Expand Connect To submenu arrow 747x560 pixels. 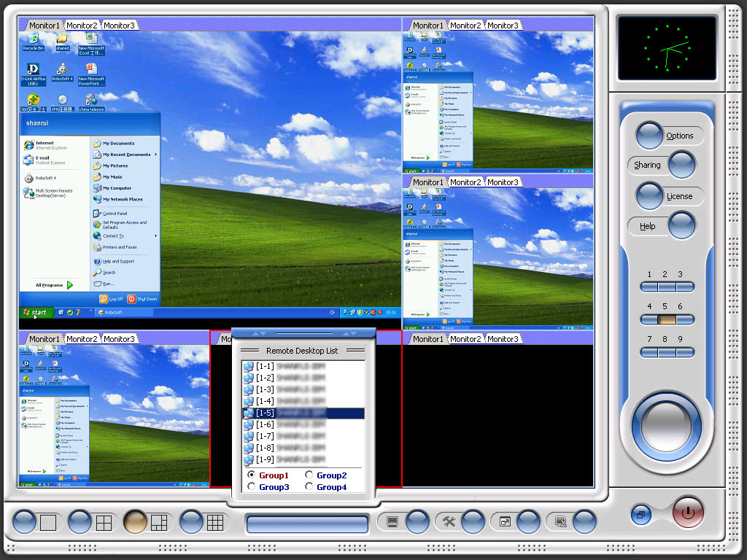pos(156,236)
